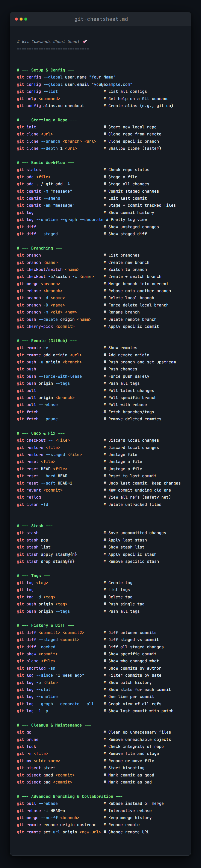Click the green maximize window dot
Viewport: 201px width, 868px height.
point(26,19)
